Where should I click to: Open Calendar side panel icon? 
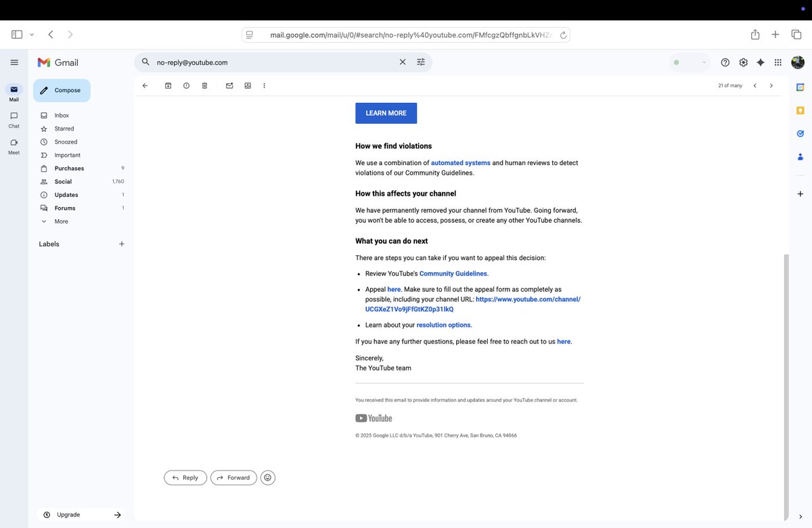point(800,87)
